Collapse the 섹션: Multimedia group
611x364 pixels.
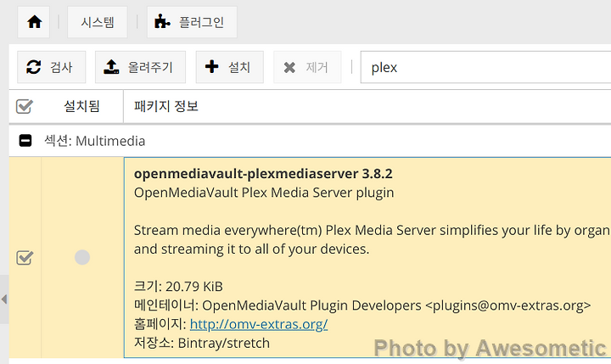[x=25, y=141]
